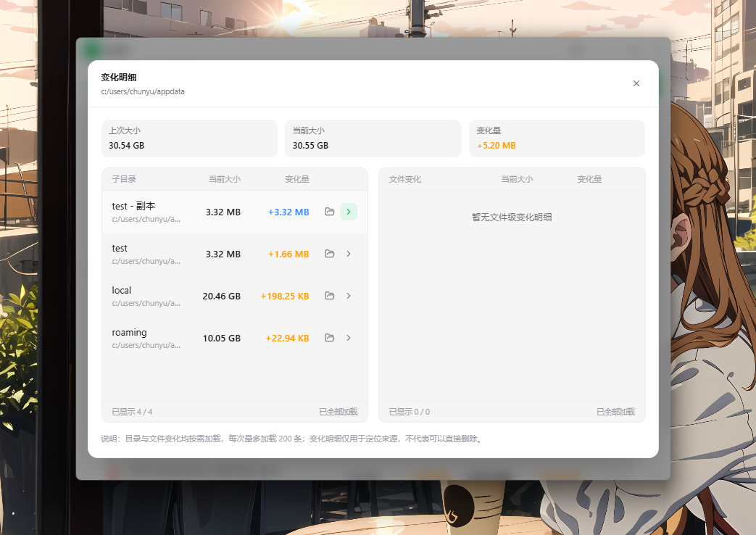
Task: Click the 当前大小 30.55 GB card
Action: point(373,138)
